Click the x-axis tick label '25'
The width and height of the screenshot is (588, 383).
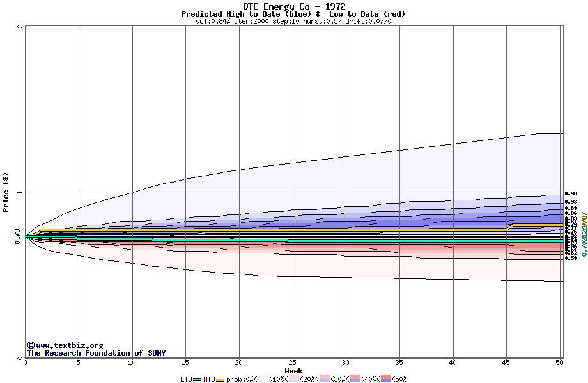pos(293,363)
